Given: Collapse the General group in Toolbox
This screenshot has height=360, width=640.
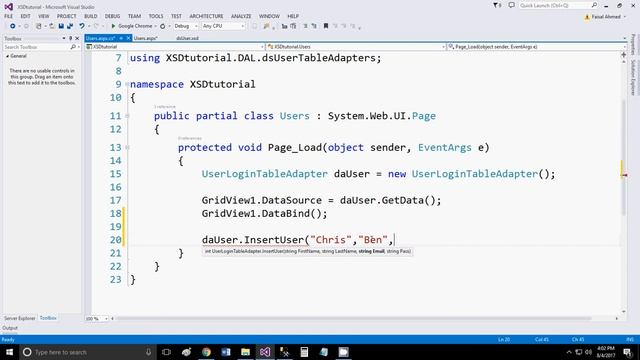Looking at the screenshot, I should click(7, 56).
